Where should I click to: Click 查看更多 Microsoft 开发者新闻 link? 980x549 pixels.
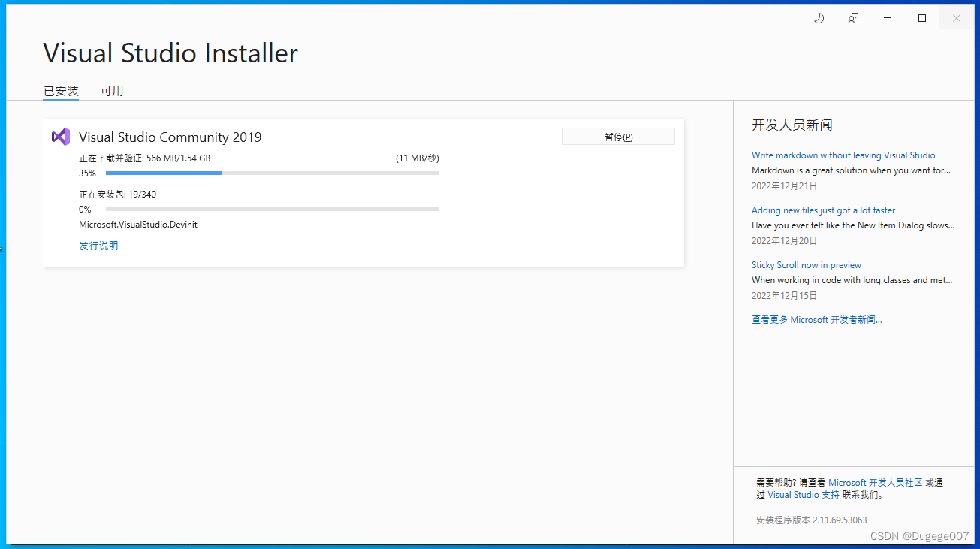coord(817,320)
